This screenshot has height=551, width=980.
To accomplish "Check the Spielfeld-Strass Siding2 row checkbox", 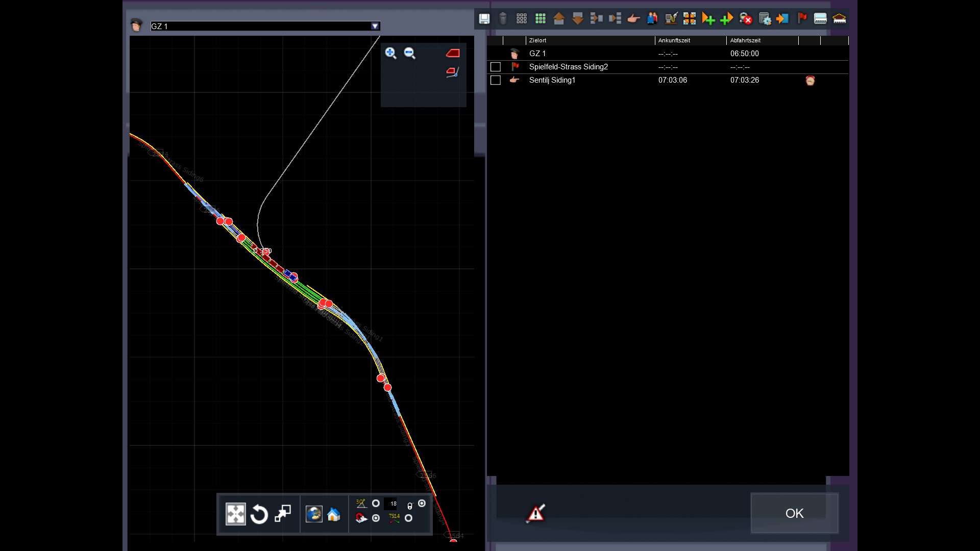I will point(495,67).
